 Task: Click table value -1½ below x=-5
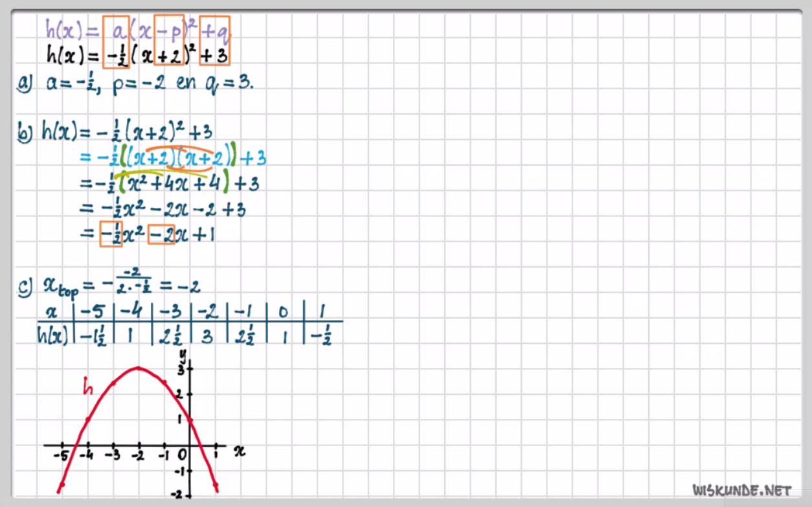(x=93, y=335)
